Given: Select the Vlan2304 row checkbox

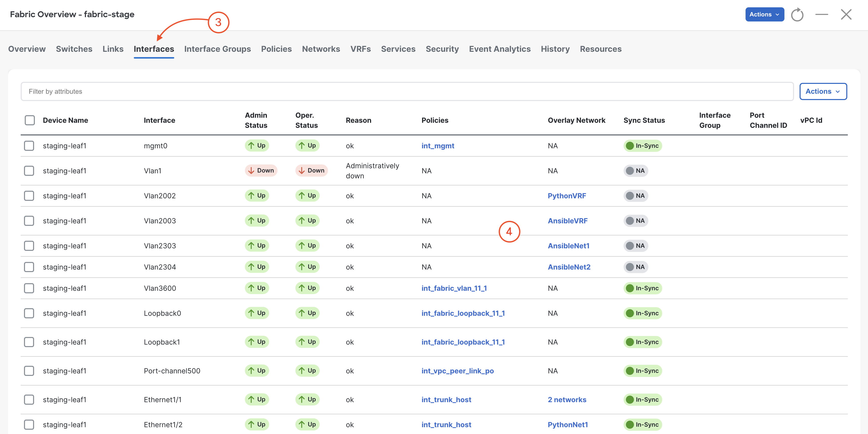Looking at the screenshot, I should (x=29, y=267).
